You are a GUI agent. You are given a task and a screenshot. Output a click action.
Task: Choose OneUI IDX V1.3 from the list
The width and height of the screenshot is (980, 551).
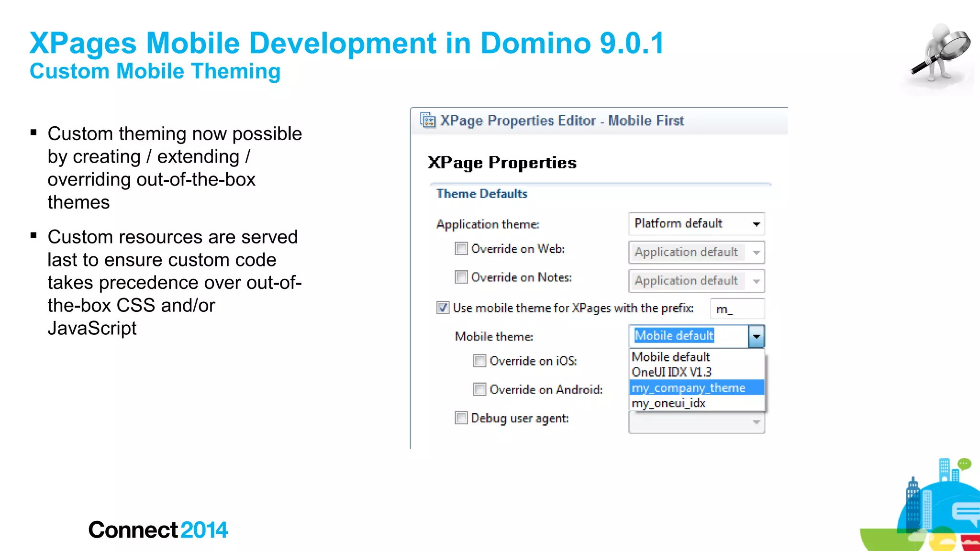pyautogui.click(x=697, y=372)
